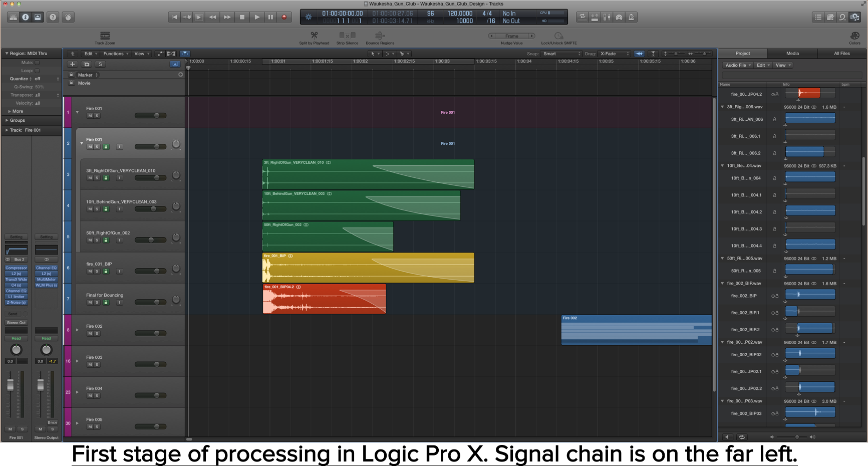Solo the 10ft_BehindGun_VERYCLEAN_003 track
This screenshot has width=868, height=466.
[97, 209]
